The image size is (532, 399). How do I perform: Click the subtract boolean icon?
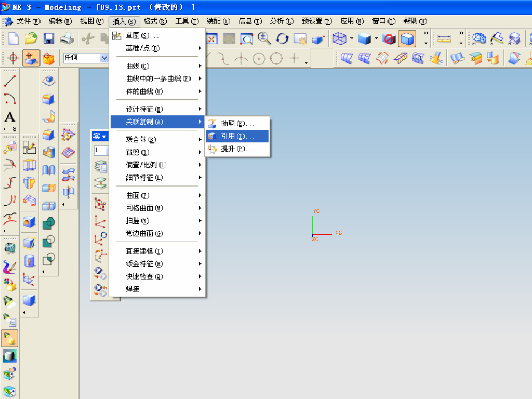click(x=49, y=241)
